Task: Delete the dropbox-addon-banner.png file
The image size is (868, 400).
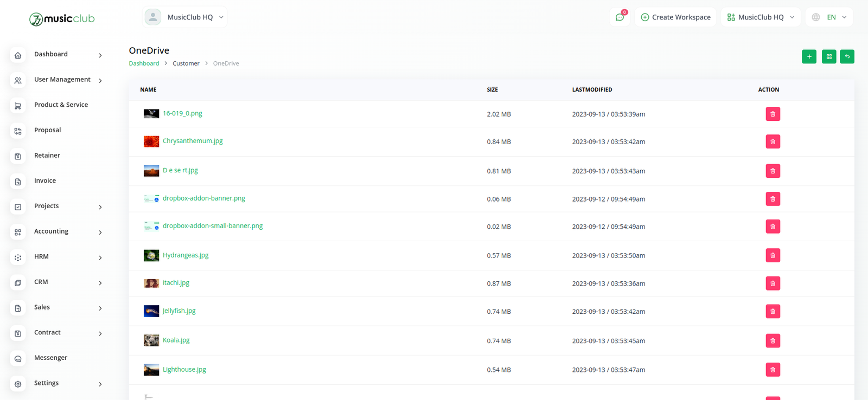Action: tap(773, 199)
